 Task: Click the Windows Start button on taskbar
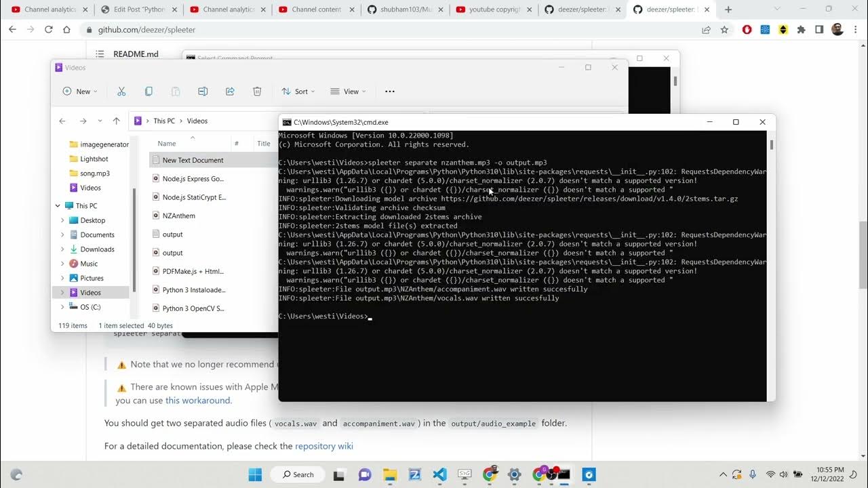(255, 474)
